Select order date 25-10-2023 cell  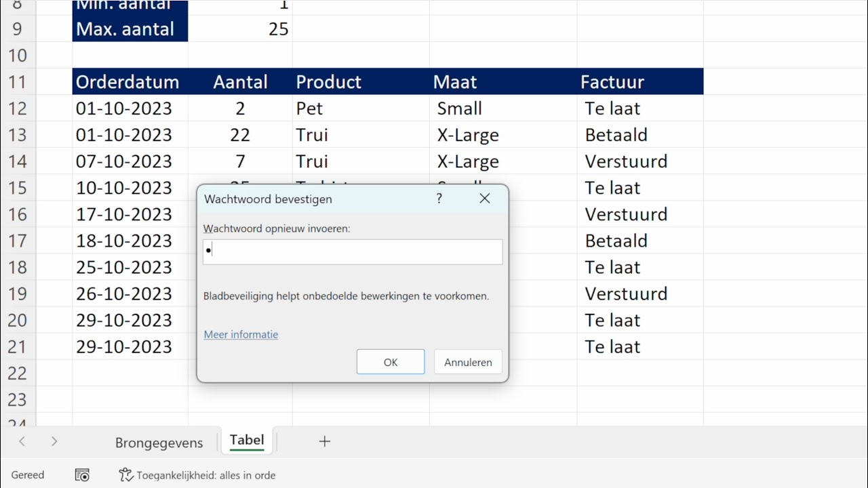[130, 267]
